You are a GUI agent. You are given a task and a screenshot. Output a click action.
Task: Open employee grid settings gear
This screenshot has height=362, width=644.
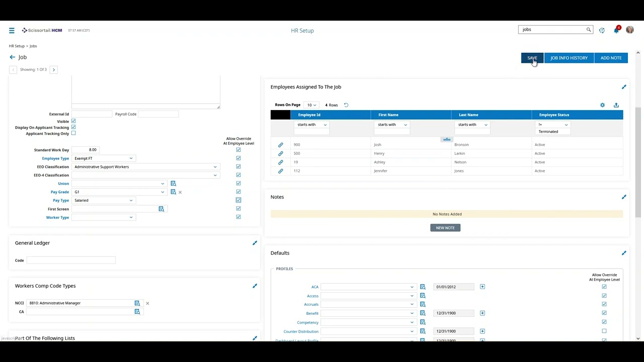tap(602, 105)
